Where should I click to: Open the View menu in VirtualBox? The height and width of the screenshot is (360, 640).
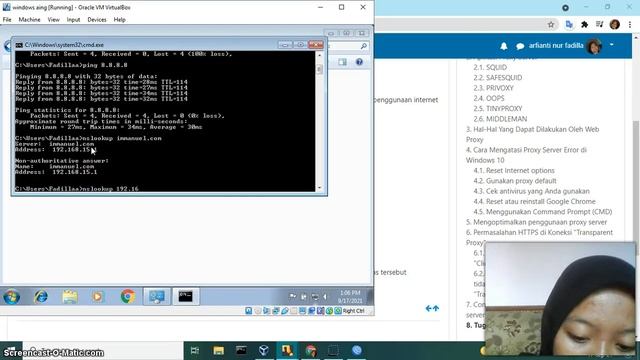coord(53,20)
